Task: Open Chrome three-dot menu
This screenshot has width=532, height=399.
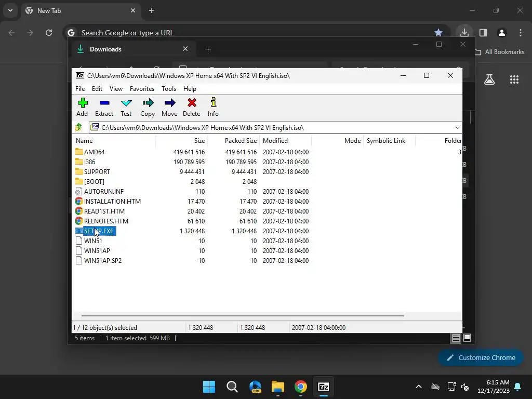Action: (521, 33)
